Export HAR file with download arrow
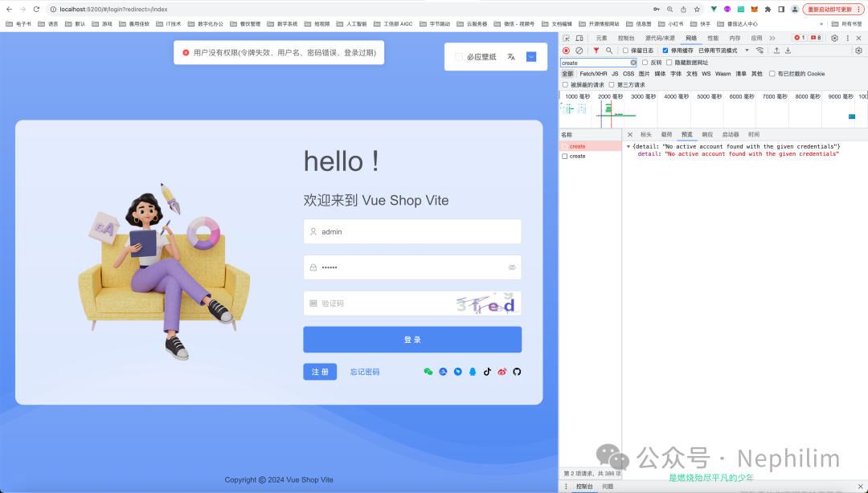 (x=788, y=51)
